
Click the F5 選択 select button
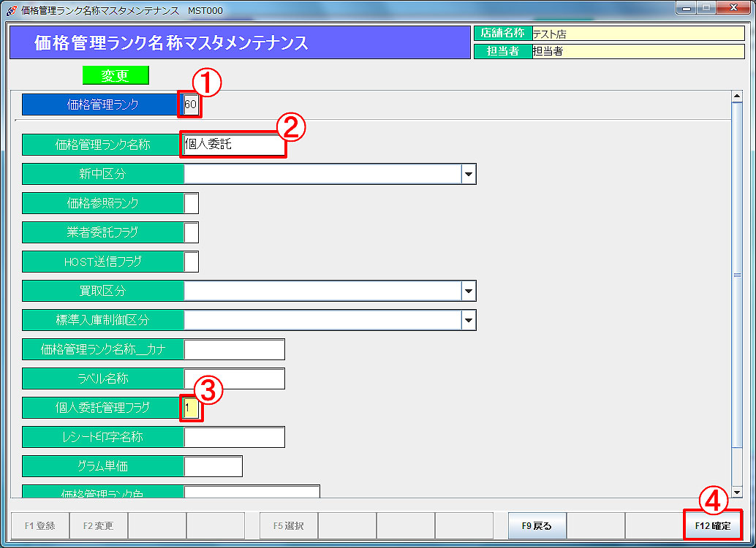pyautogui.click(x=288, y=525)
